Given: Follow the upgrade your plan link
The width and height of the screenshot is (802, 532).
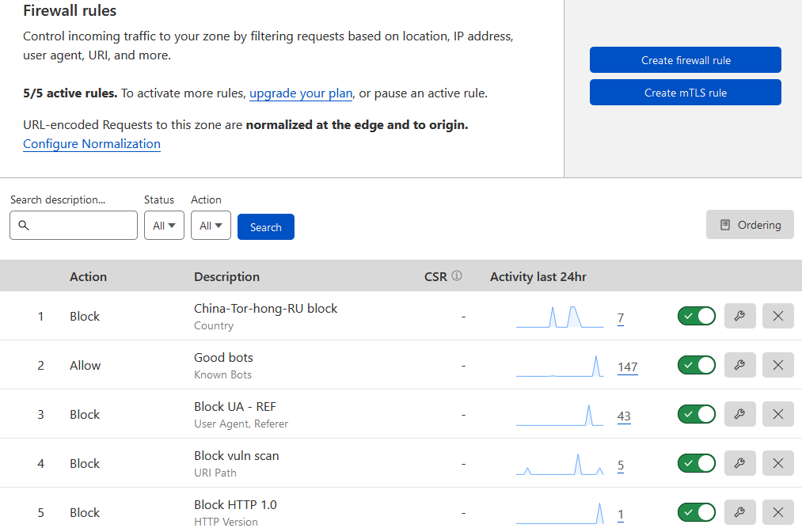Looking at the screenshot, I should pos(301,93).
